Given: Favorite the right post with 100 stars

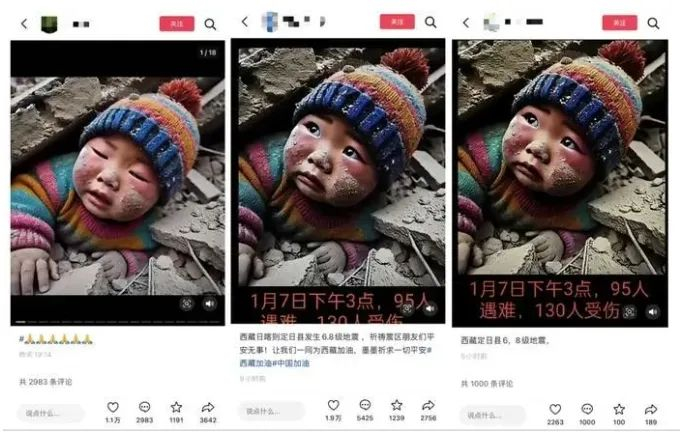Looking at the screenshot, I should click(x=619, y=409).
